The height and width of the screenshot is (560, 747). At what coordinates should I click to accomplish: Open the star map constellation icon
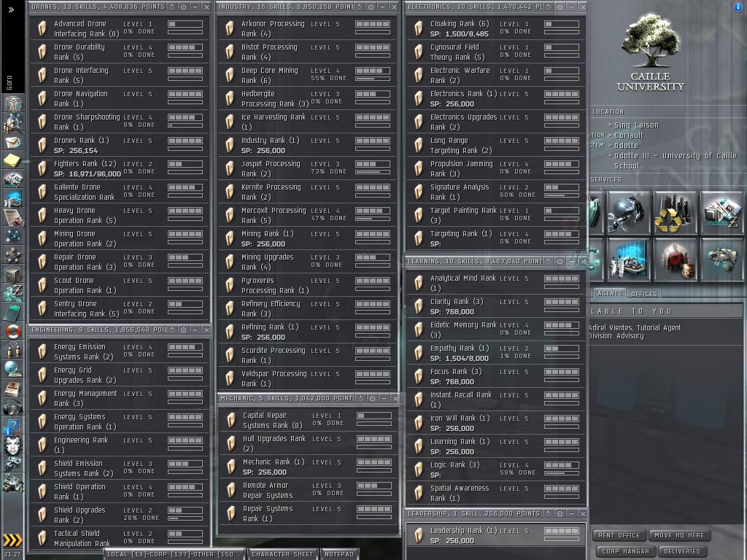click(13, 236)
